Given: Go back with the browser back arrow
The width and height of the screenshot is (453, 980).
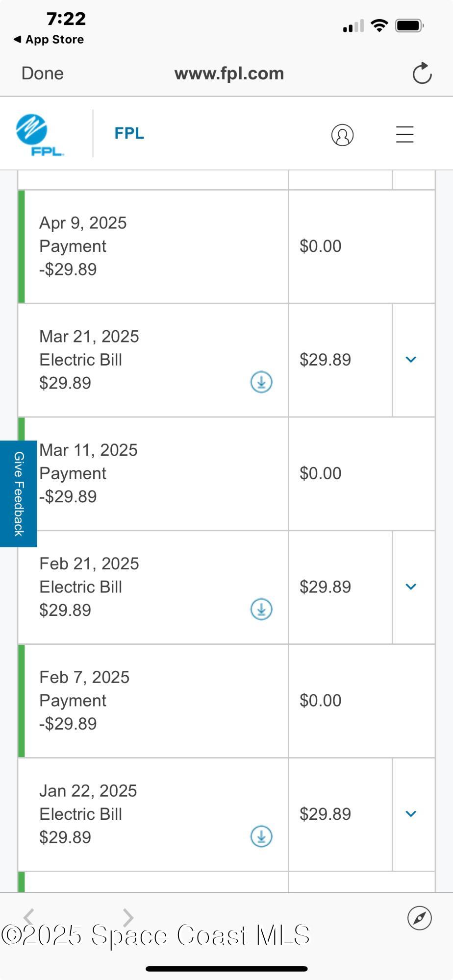Looking at the screenshot, I should 29,917.
